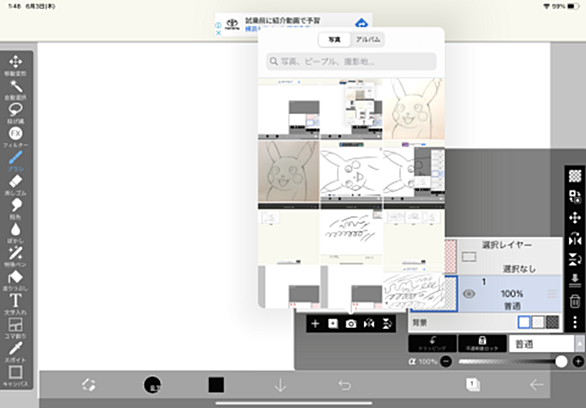The image size is (586, 408).
Task: Tap the down arrow in bottom bar
Action: click(x=280, y=385)
